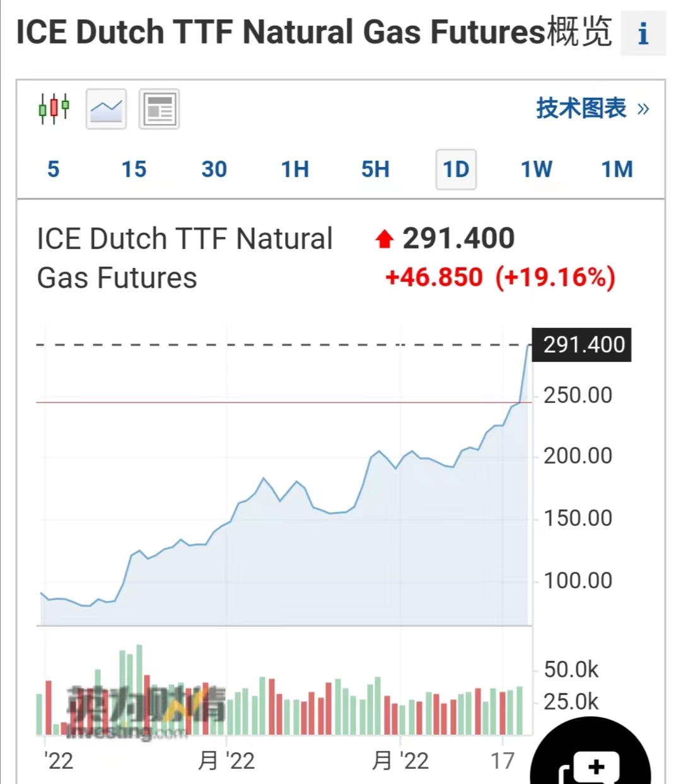Click the info icon beside the title

tap(643, 33)
